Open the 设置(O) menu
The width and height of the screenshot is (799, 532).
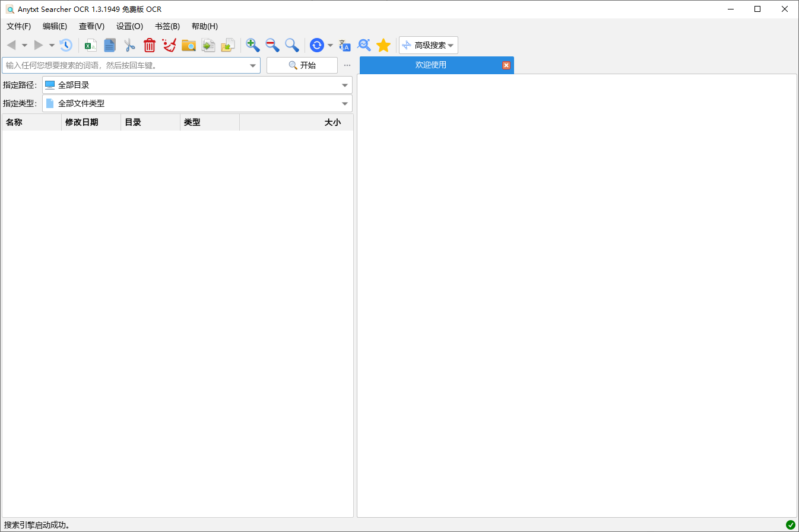[x=129, y=26]
